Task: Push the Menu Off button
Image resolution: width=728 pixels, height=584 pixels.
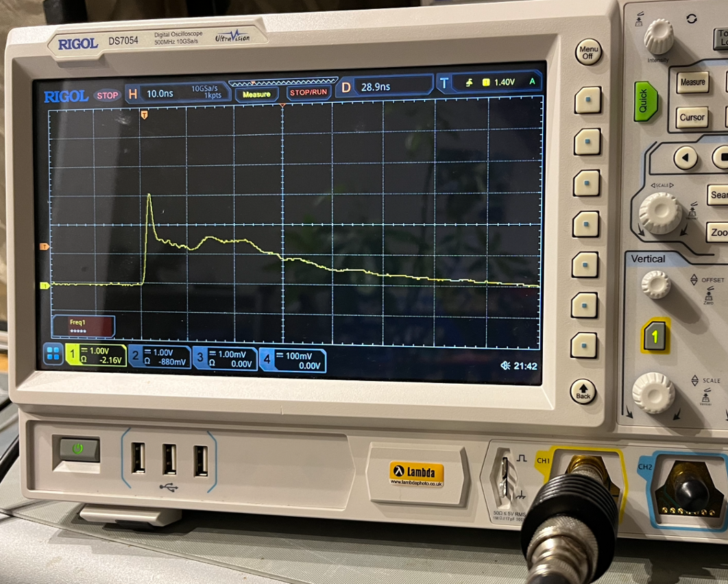Action: (587, 52)
